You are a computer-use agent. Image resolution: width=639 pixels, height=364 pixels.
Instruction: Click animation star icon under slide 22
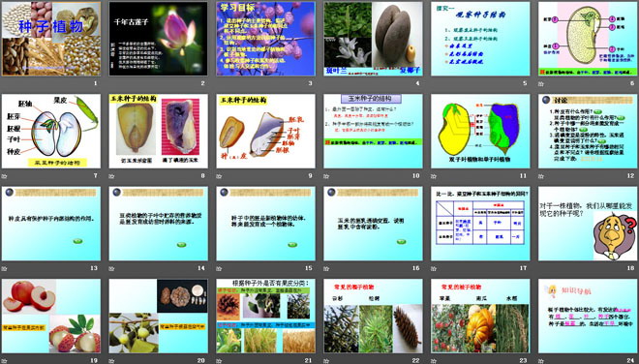pyautogui.click(x=326, y=361)
